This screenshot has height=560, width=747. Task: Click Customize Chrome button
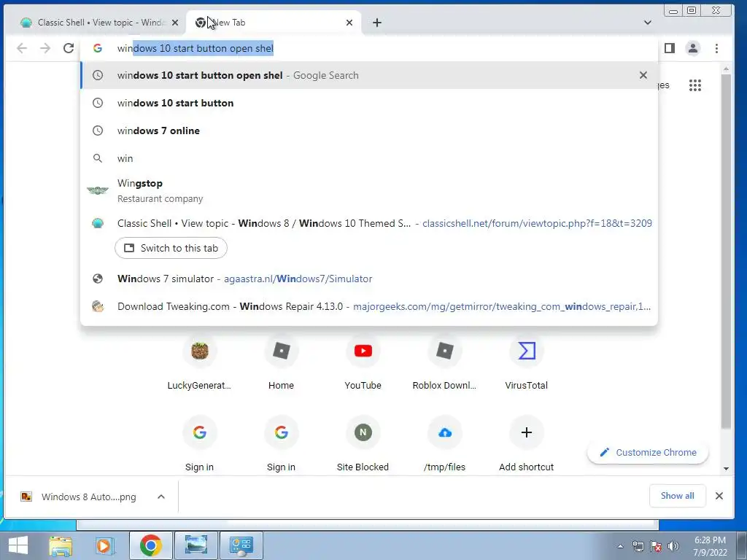tap(648, 452)
